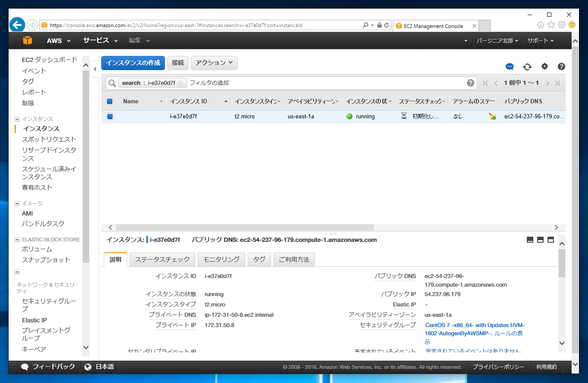Click the address bar refresh icon
The width and height of the screenshot is (588, 383).
[386, 25]
